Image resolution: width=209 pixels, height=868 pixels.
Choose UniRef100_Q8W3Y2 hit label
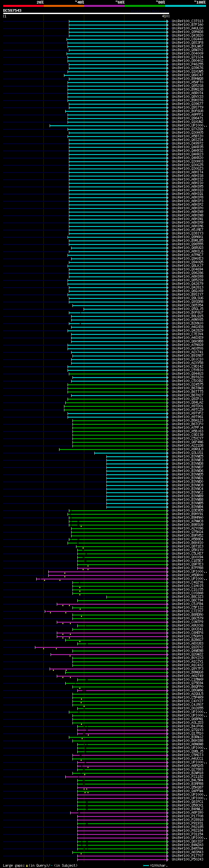click(x=187, y=50)
